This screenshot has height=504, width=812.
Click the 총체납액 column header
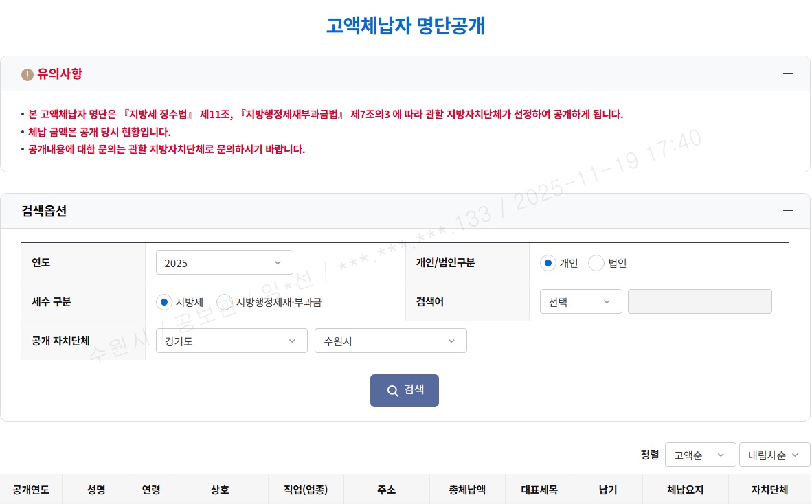coord(467,490)
